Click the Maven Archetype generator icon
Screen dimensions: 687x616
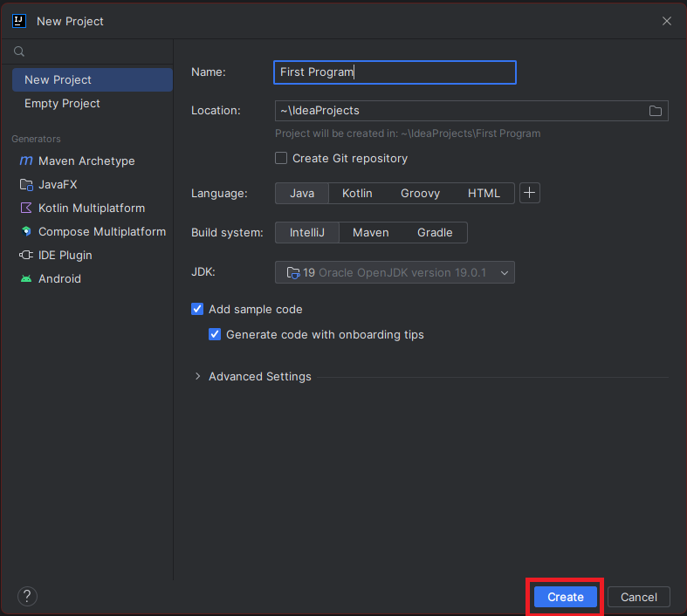click(x=26, y=161)
